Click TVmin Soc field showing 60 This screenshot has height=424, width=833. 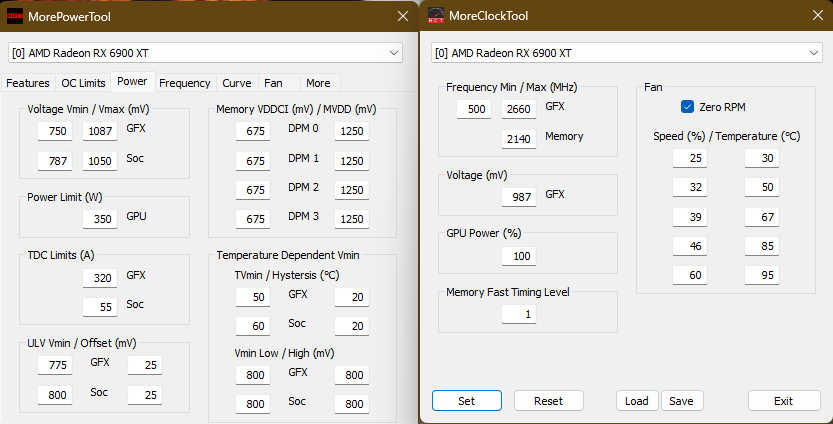(253, 326)
